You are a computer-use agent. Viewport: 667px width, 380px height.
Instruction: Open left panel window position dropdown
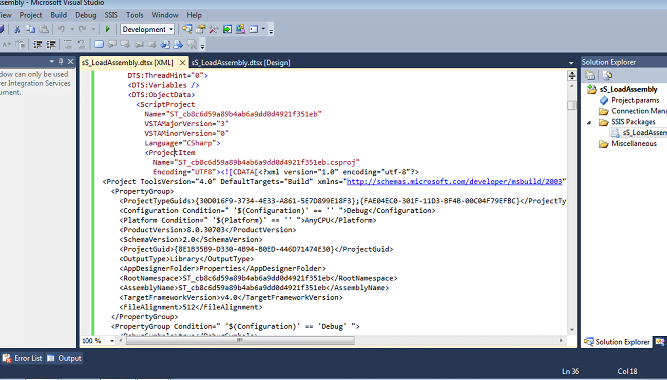51,62
